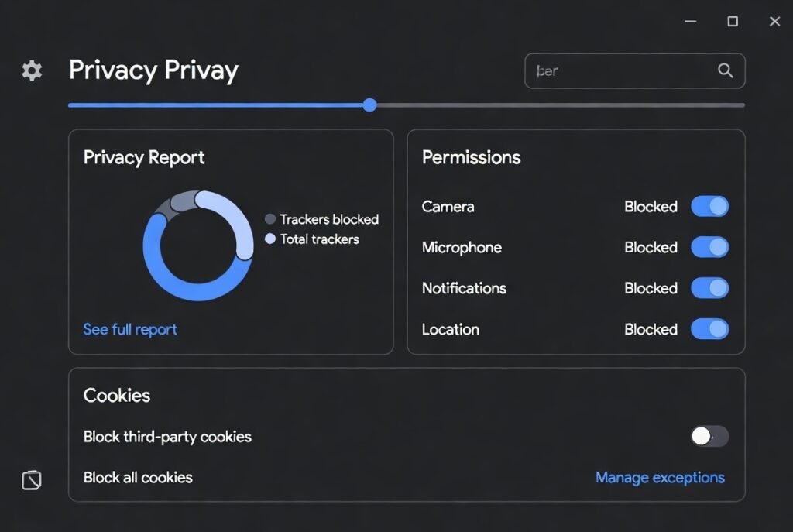
Task: Select the Block all cookies option
Action: coord(138,478)
